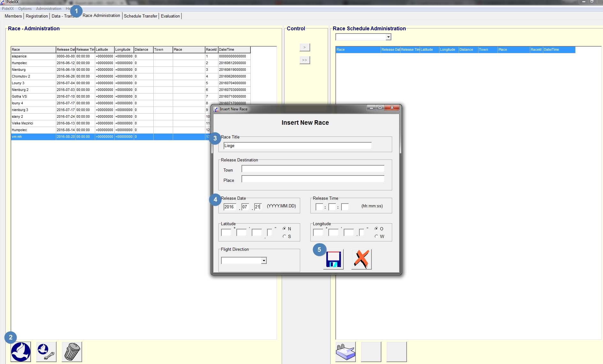The height and width of the screenshot is (364, 603).
Task: Click the save floppy disk icon
Action: pos(333,259)
